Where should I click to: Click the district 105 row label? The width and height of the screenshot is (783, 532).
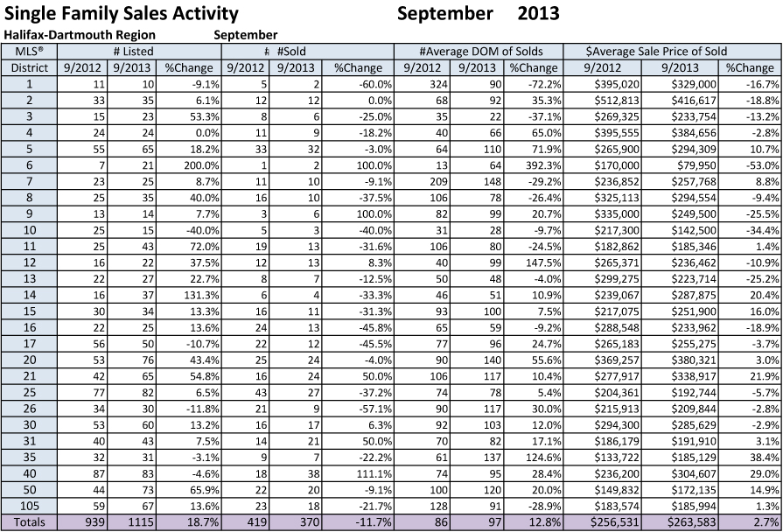pyautogui.click(x=29, y=507)
